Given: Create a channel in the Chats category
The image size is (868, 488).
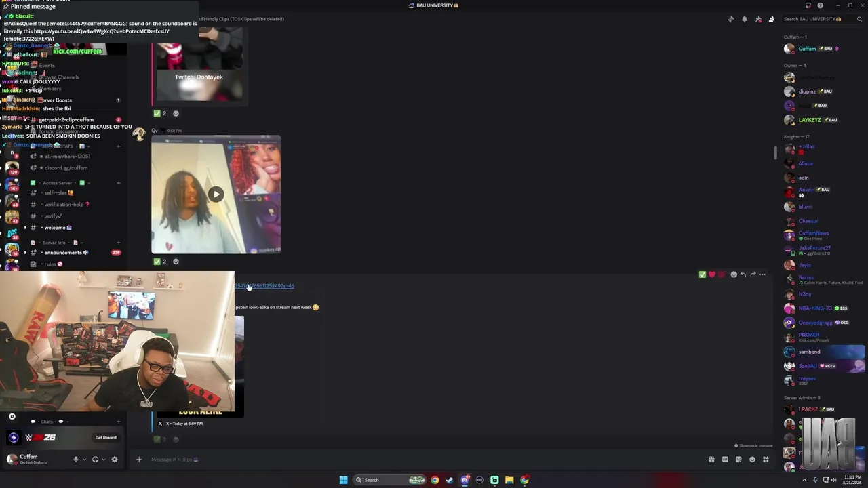Looking at the screenshot, I should [118, 422].
